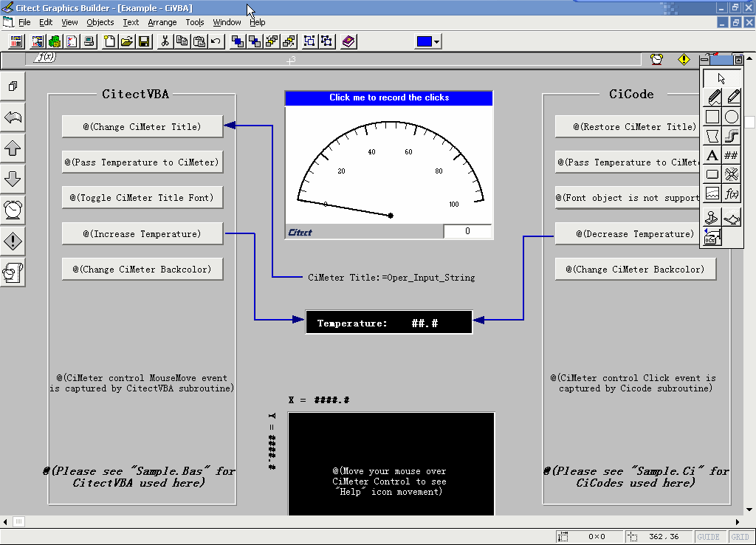The width and height of the screenshot is (756, 545).
Task: Open the File menu
Action: [x=24, y=22]
